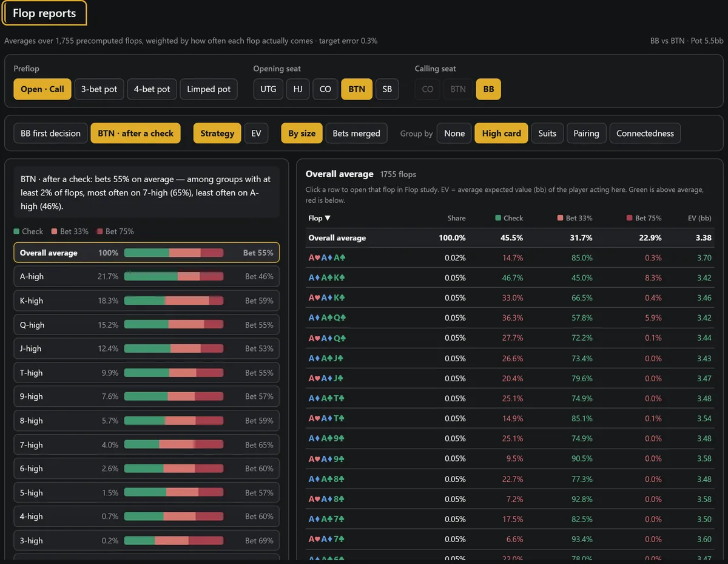Enable the By size bet view
Viewport: 728px width, 564px height.
click(x=302, y=134)
